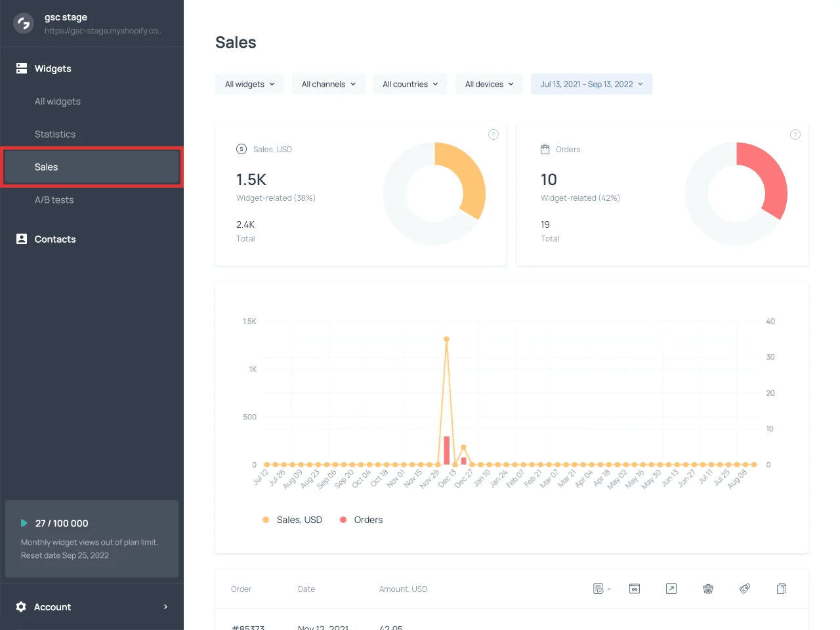Click the browser window icon in the table header
Screen dimensions: 840x630
(635, 589)
